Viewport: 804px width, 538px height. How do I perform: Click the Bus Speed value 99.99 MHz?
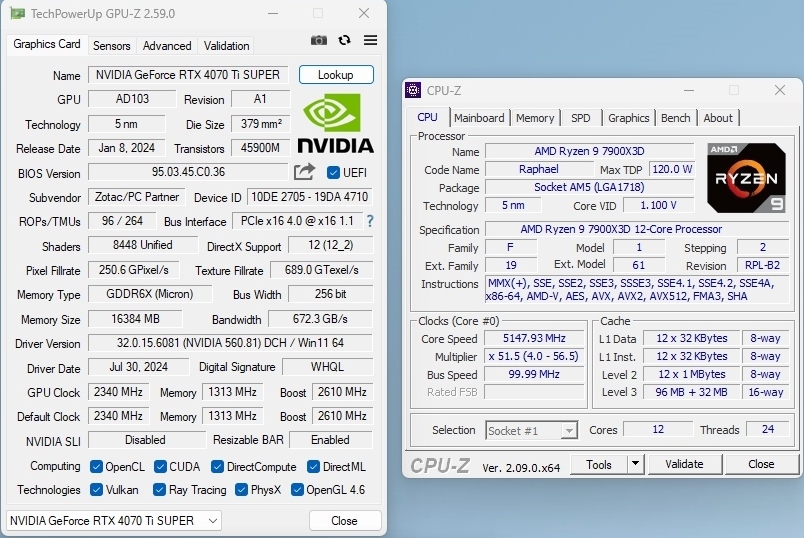tap(534, 374)
